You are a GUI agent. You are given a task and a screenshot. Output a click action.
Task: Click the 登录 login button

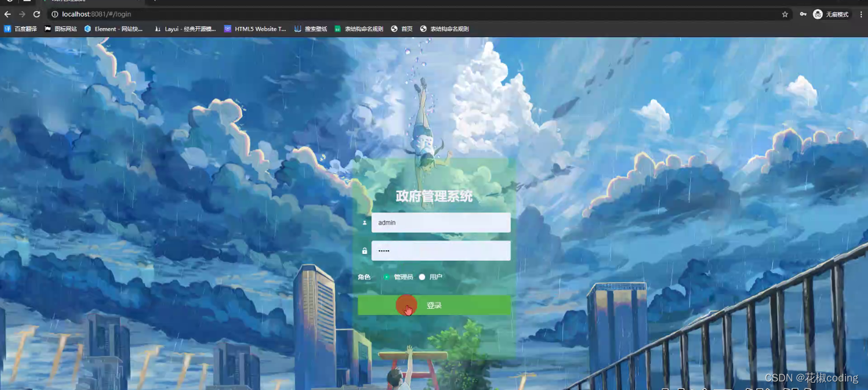click(x=434, y=305)
